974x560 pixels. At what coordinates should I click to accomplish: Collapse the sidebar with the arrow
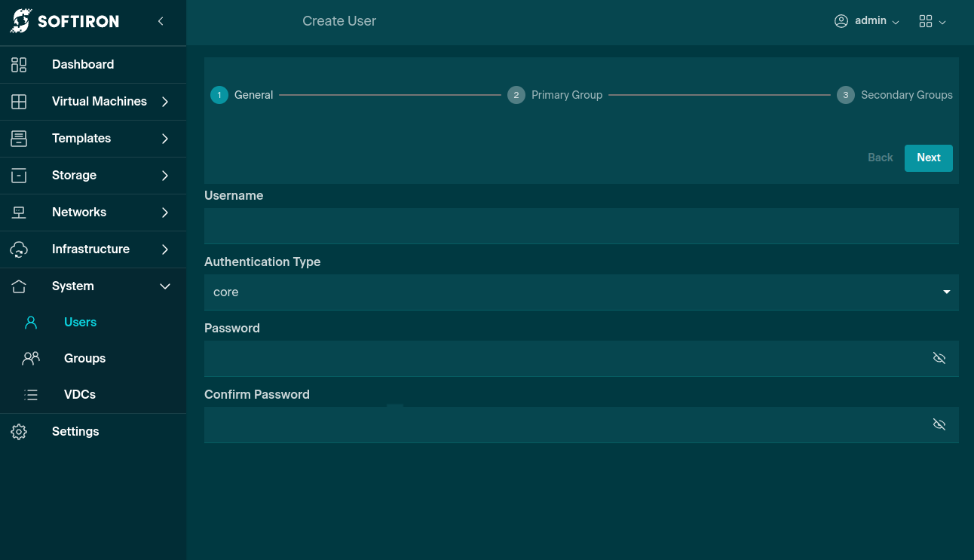tap(161, 21)
